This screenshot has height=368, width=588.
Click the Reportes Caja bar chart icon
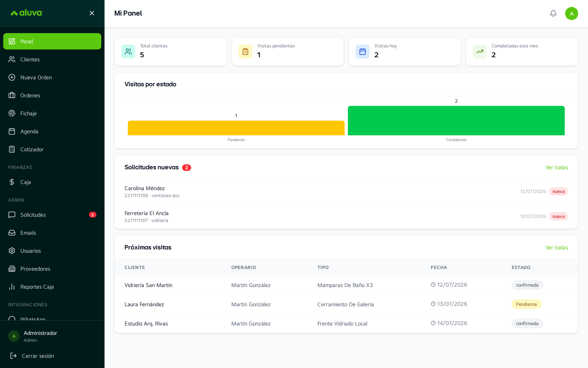(x=12, y=287)
